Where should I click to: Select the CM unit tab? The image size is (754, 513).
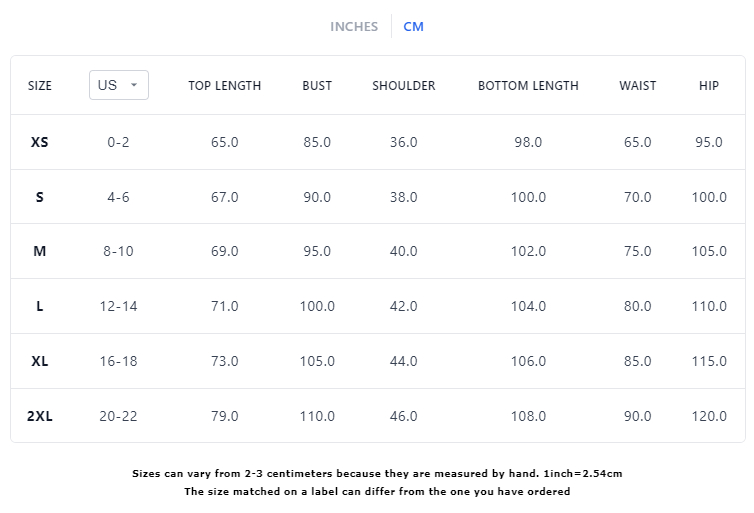point(413,27)
